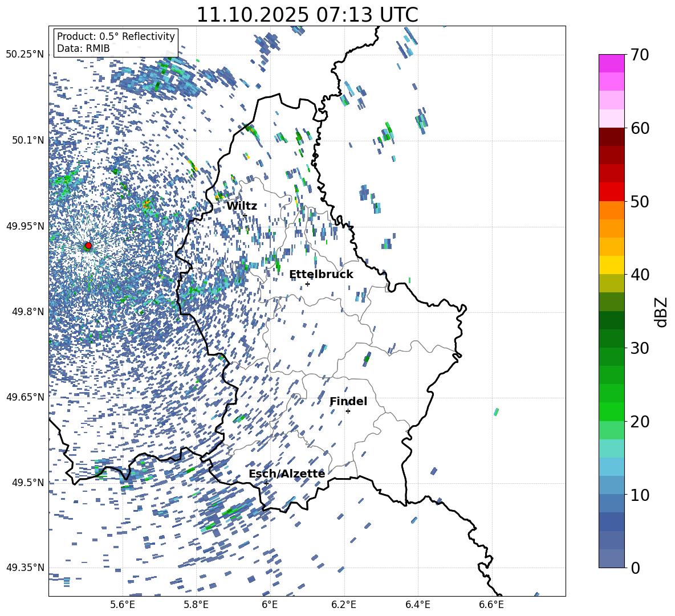Click the 50.25°N latitude label
This screenshot has height=616, width=675.
click(25, 55)
